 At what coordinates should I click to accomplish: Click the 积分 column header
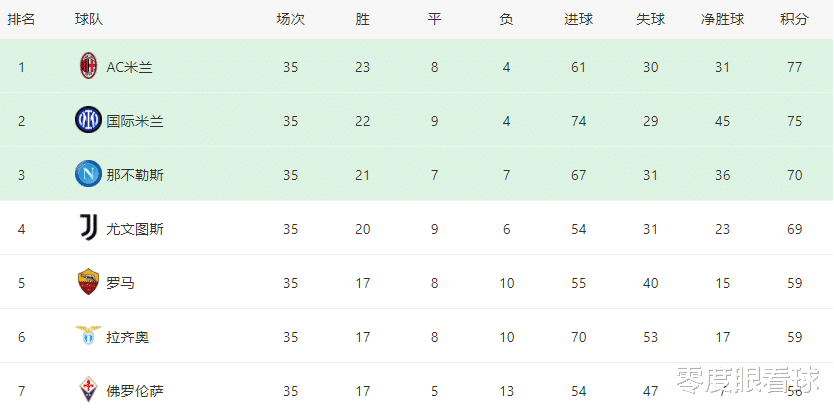794,20
